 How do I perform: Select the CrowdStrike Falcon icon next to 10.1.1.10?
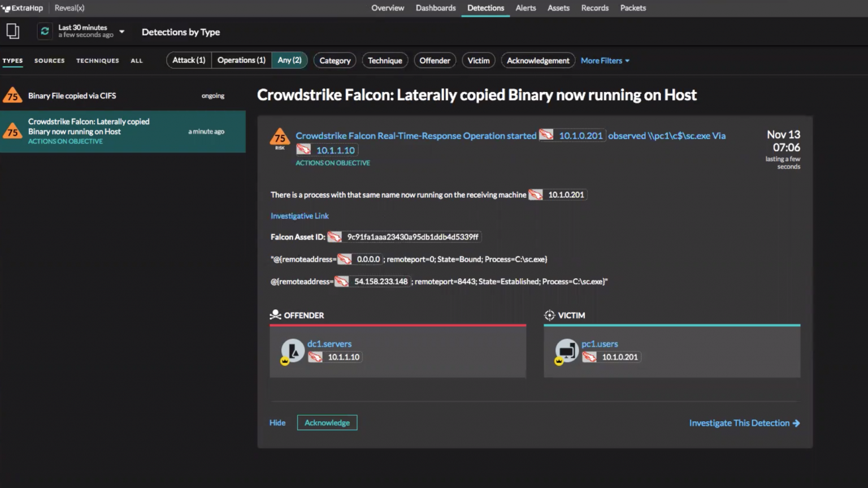point(303,149)
